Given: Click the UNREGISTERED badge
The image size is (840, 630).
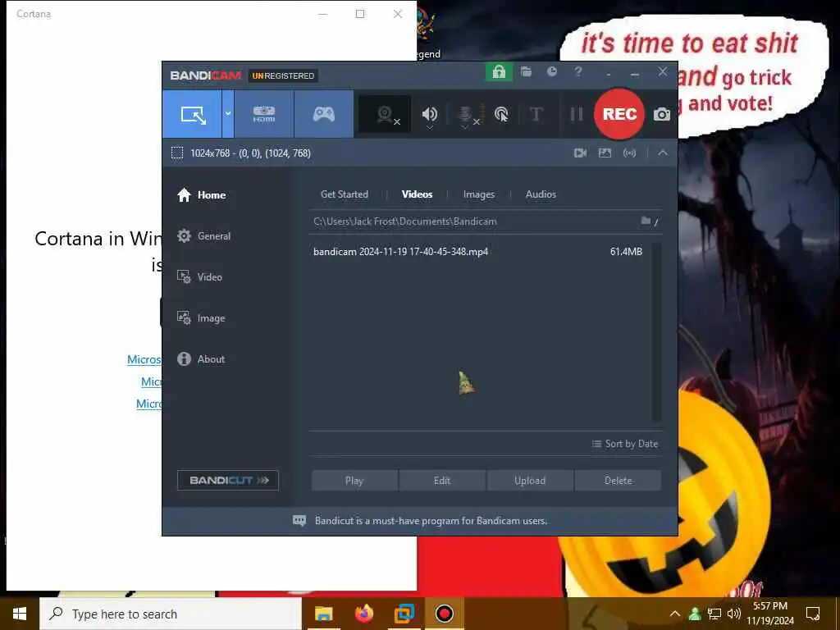Looking at the screenshot, I should pos(283,76).
